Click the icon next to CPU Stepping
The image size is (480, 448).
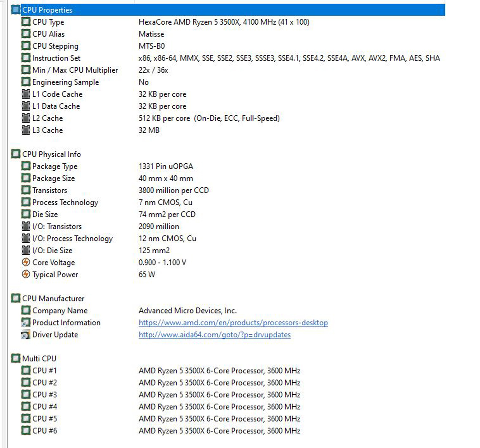point(26,46)
